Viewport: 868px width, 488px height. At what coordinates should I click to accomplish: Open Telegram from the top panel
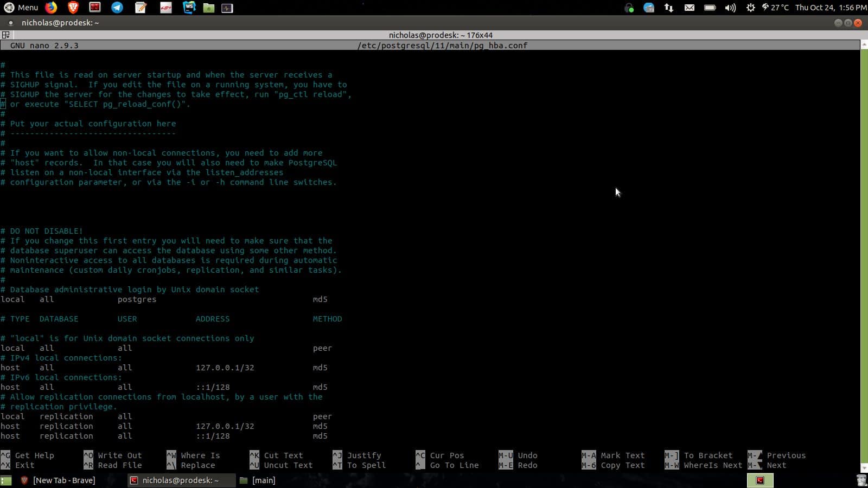tap(115, 8)
